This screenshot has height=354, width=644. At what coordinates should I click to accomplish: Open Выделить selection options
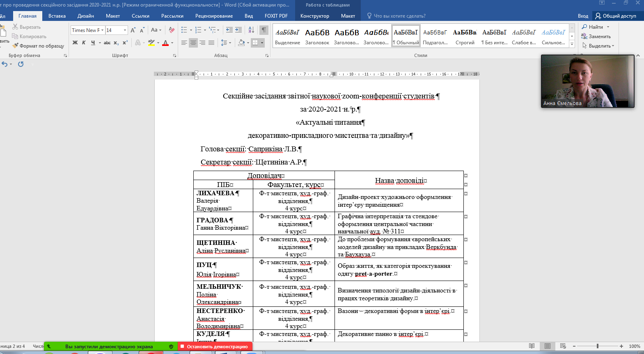598,46
